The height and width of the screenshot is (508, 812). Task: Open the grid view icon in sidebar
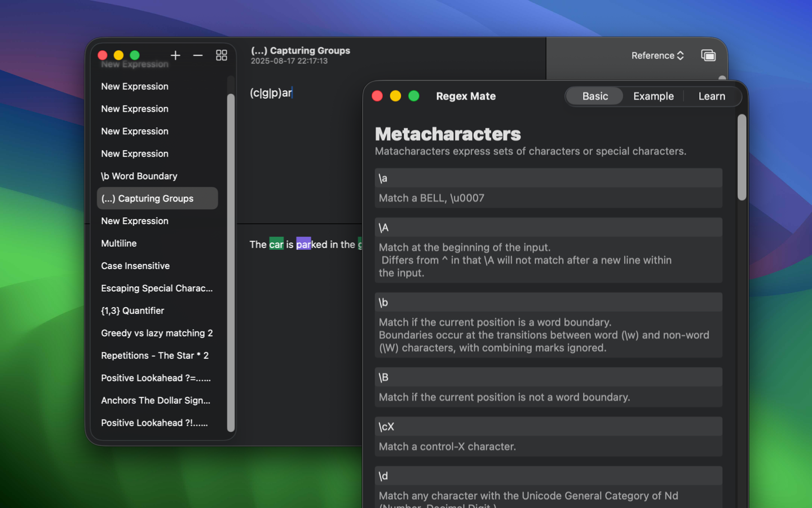point(222,55)
